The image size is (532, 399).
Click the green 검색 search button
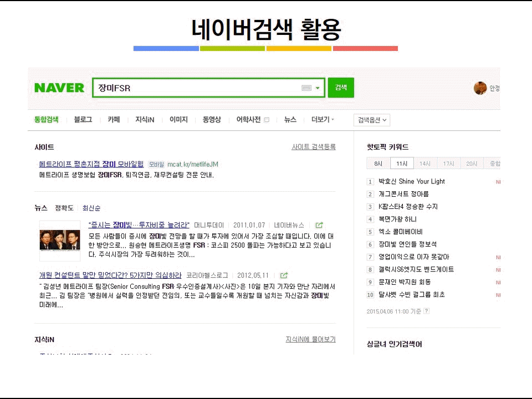341,88
